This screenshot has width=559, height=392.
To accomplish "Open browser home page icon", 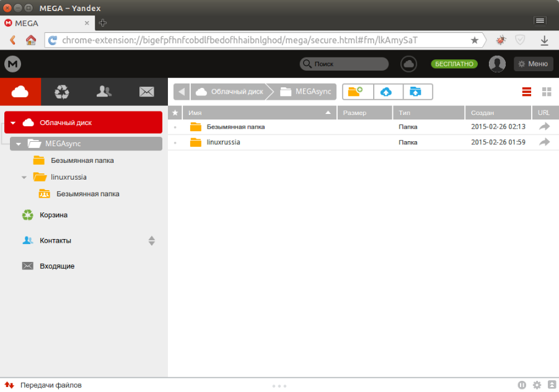I will tap(31, 40).
